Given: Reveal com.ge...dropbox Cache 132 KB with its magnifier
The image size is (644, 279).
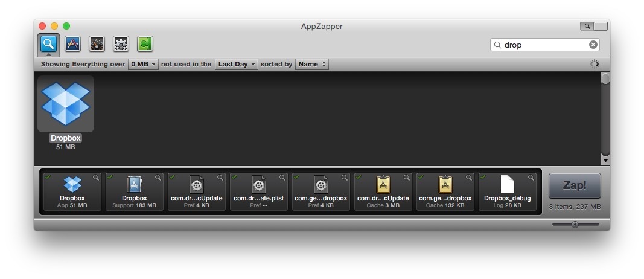Looking at the screenshot, I should coord(468,178).
